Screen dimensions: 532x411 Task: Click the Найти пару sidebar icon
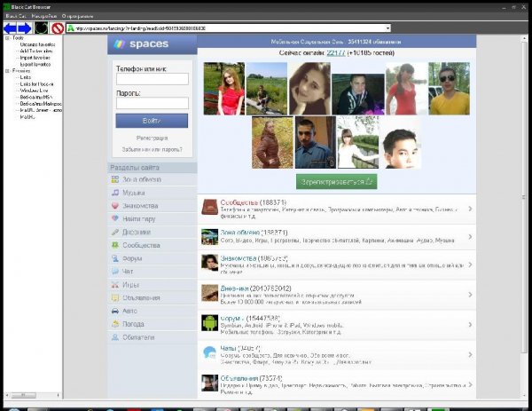[x=115, y=218]
